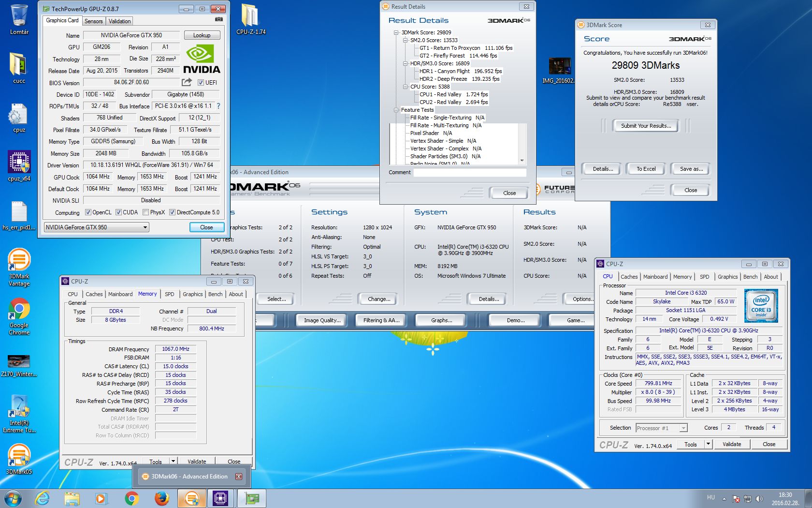Open Tools dropdown arrow in CPU-Z Memory window
The image size is (812, 508).
(173, 461)
